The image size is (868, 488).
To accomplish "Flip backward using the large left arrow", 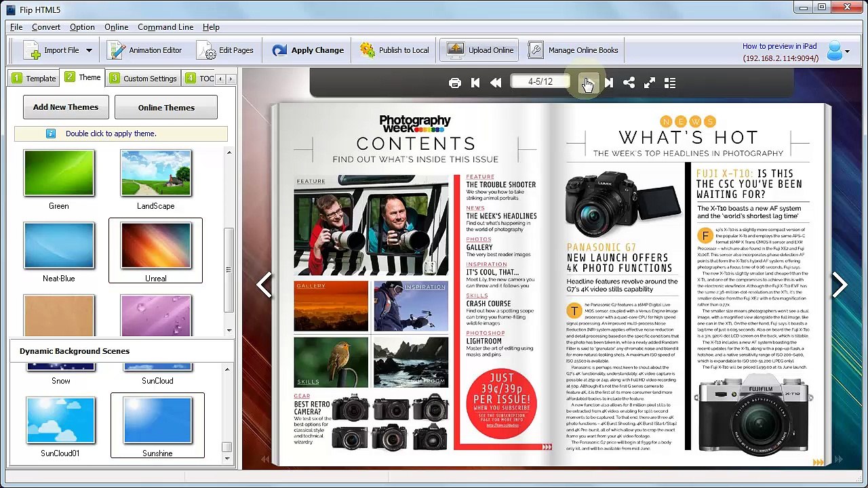I will tap(264, 285).
